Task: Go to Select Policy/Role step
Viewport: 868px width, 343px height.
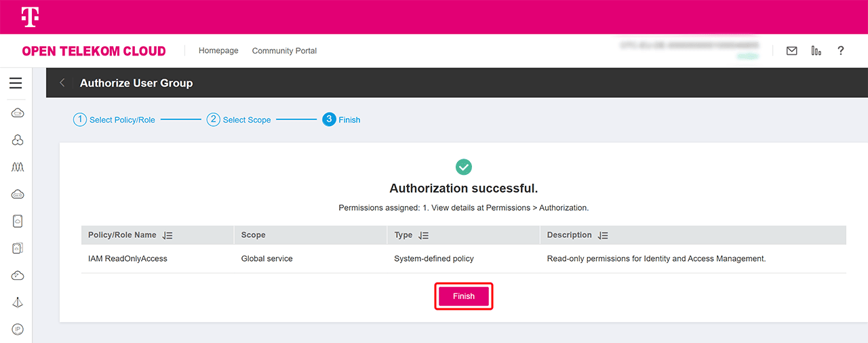Action: (115, 120)
